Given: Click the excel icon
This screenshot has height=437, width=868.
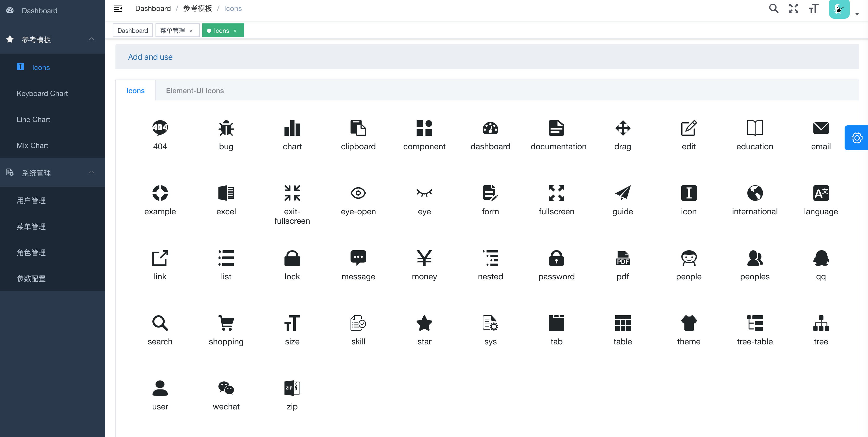Looking at the screenshot, I should point(226,193).
